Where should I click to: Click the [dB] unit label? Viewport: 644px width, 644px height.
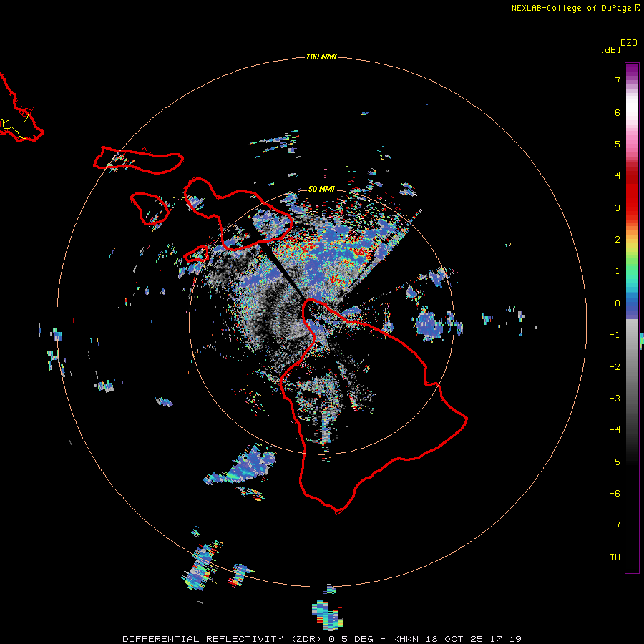(611, 49)
